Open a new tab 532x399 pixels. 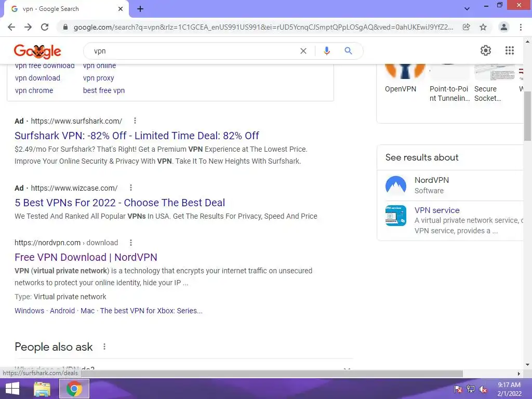point(140,9)
